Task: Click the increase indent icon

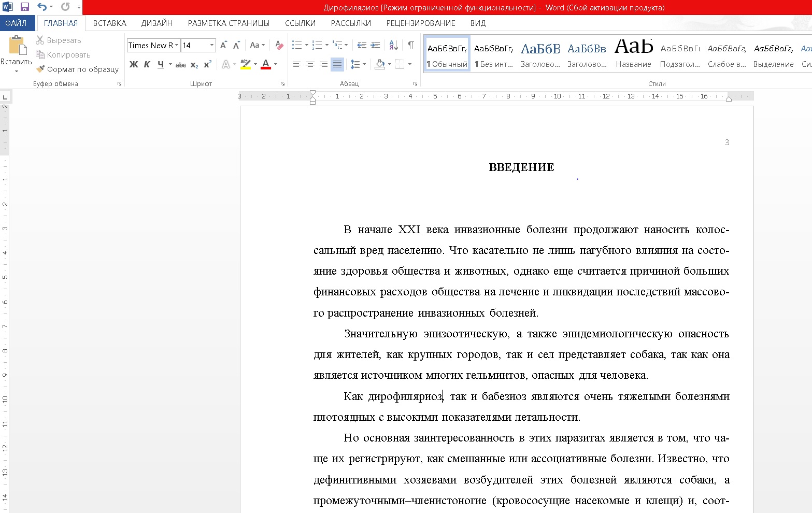Action: tap(375, 45)
